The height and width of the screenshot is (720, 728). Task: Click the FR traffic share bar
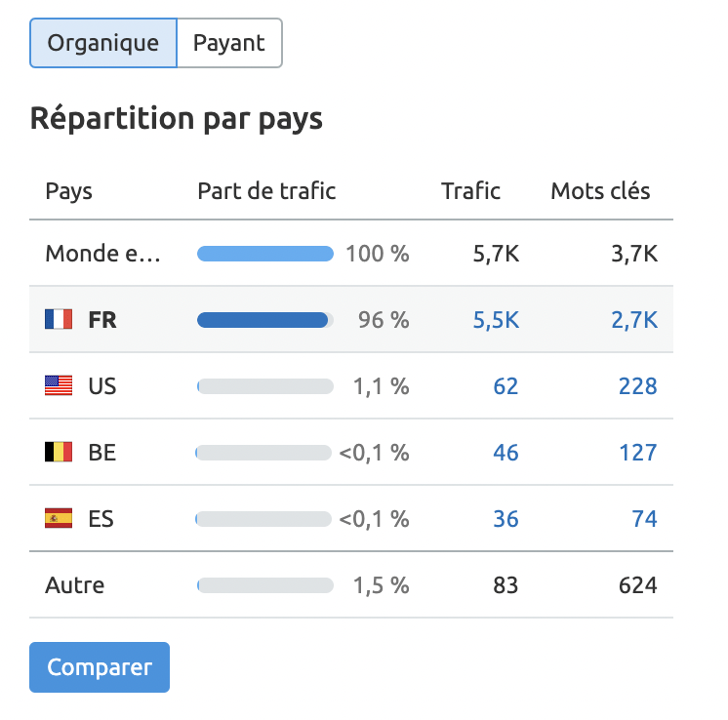pos(265,320)
